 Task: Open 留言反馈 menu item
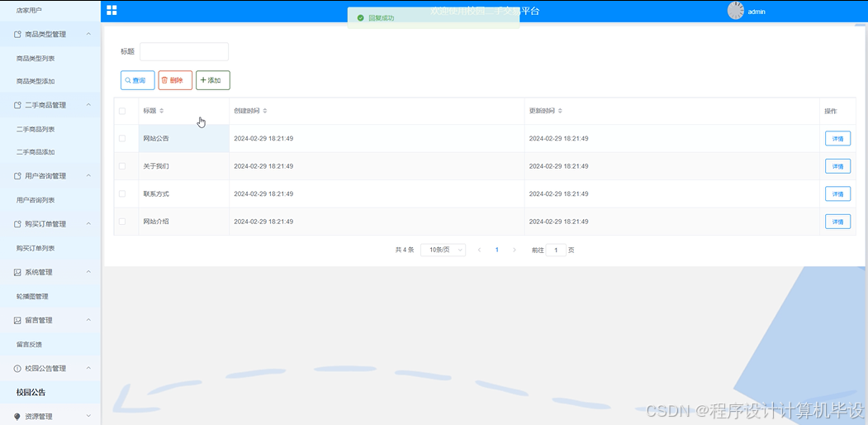coord(29,345)
